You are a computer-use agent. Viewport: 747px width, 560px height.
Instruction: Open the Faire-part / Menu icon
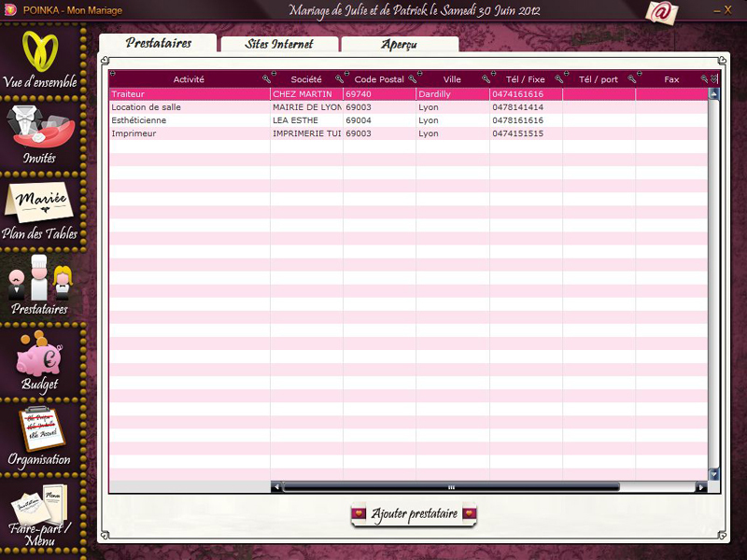coord(40,505)
